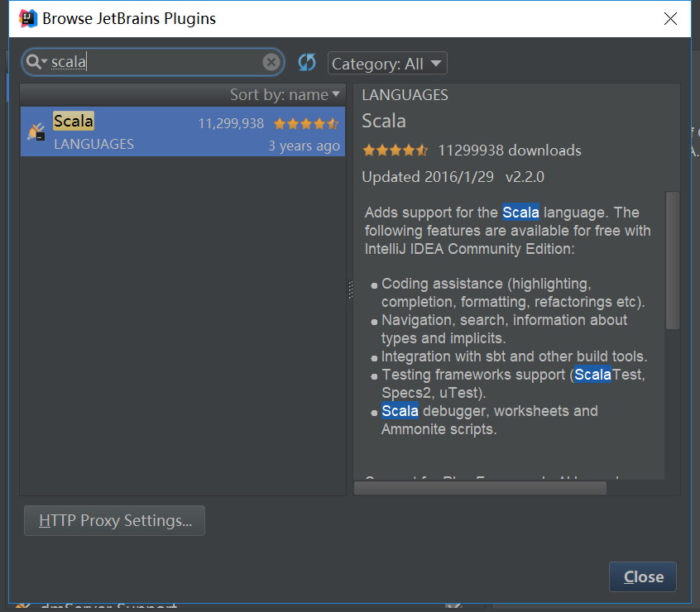The width and height of the screenshot is (700, 612).
Task: Click the Scala plugin icon in list
Action: (36, 132)
